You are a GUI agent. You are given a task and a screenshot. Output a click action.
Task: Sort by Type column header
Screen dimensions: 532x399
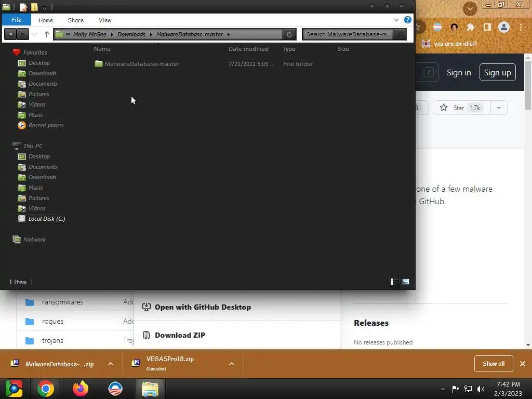[289, 49]
